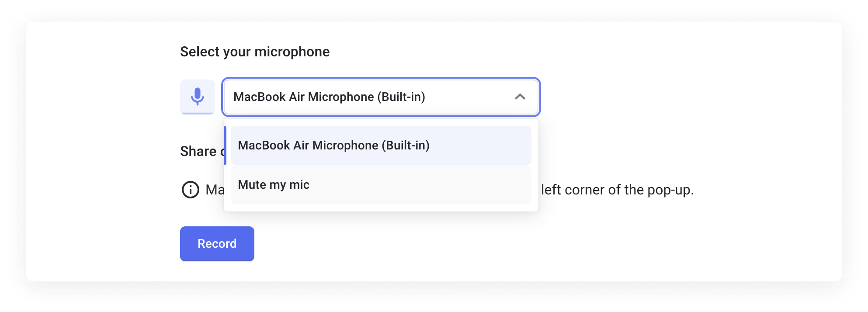Click the blue indicator bar beside the highlighted option
Image resolution: width=868 pixels, height=312 pixels.
pos(225,146)
